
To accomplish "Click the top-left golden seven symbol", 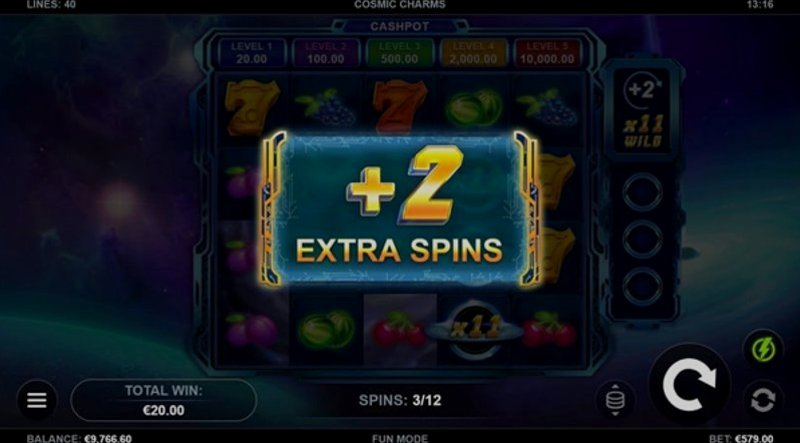I will pos(252,107).
